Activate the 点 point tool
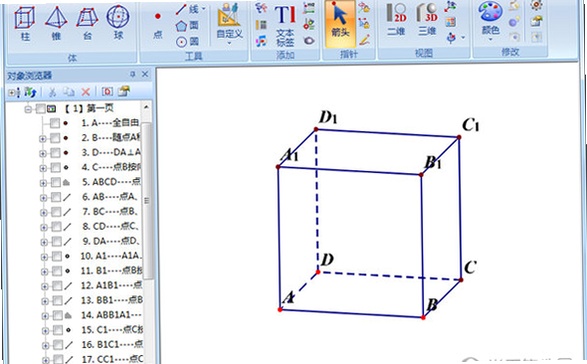 (x=158, y=25)
